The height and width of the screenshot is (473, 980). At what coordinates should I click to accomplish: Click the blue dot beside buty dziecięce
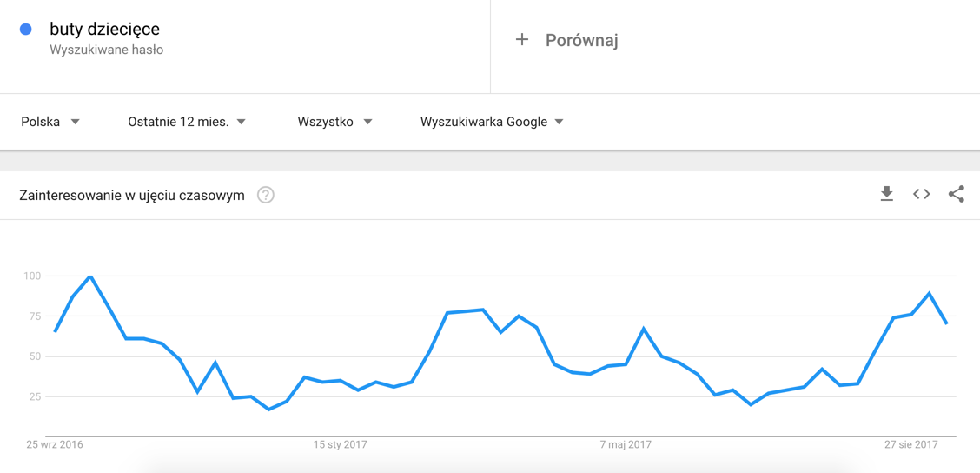pos(26,30)
